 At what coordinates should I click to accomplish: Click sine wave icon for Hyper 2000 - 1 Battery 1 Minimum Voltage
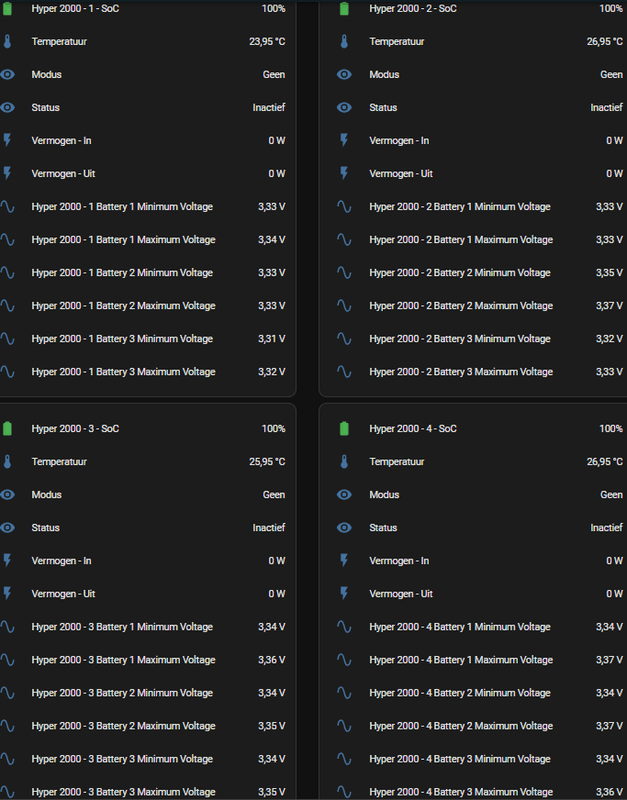click(7, 207)
